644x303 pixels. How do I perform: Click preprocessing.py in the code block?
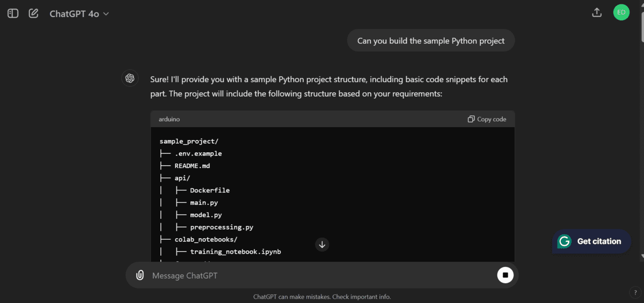(x=222, y=227)
